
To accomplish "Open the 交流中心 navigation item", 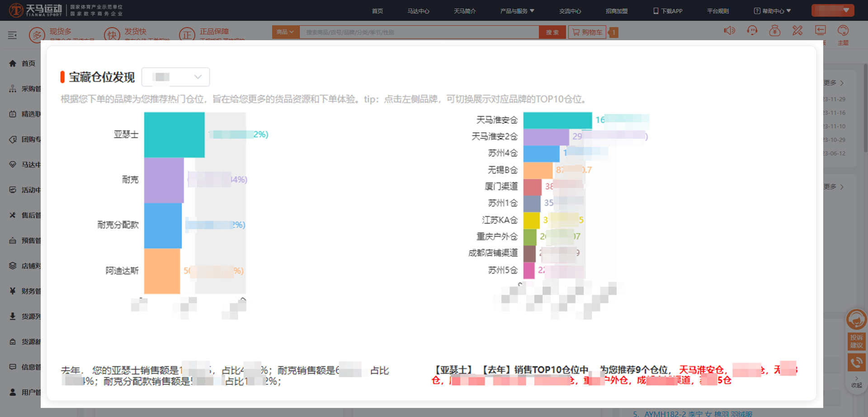I will 570,11.
